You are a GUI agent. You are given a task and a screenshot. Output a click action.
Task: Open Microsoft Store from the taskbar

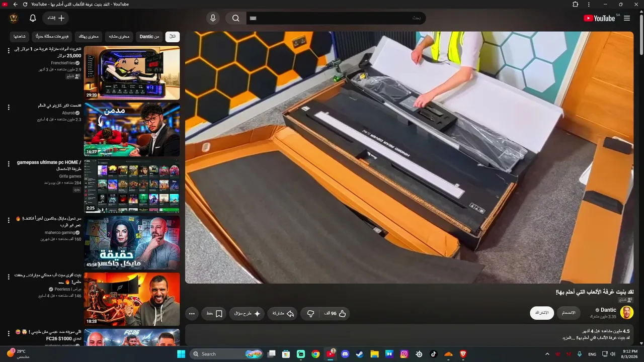tap(286, 354)
